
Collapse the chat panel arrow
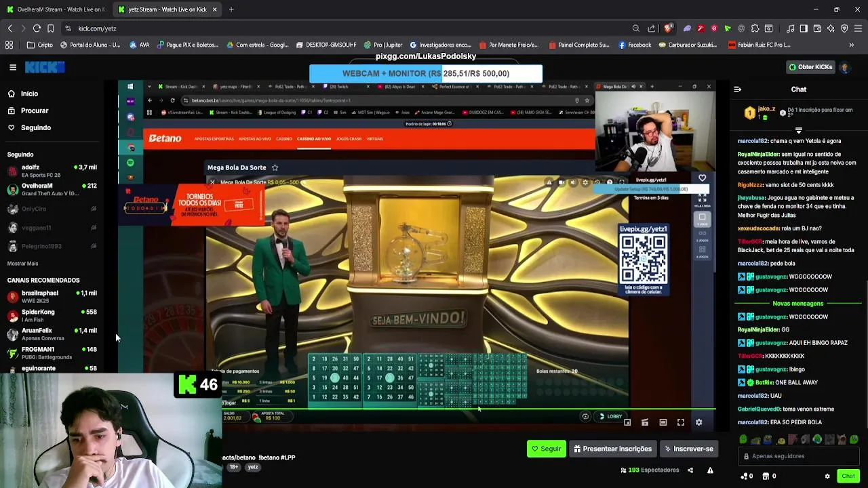click(738, 89)
